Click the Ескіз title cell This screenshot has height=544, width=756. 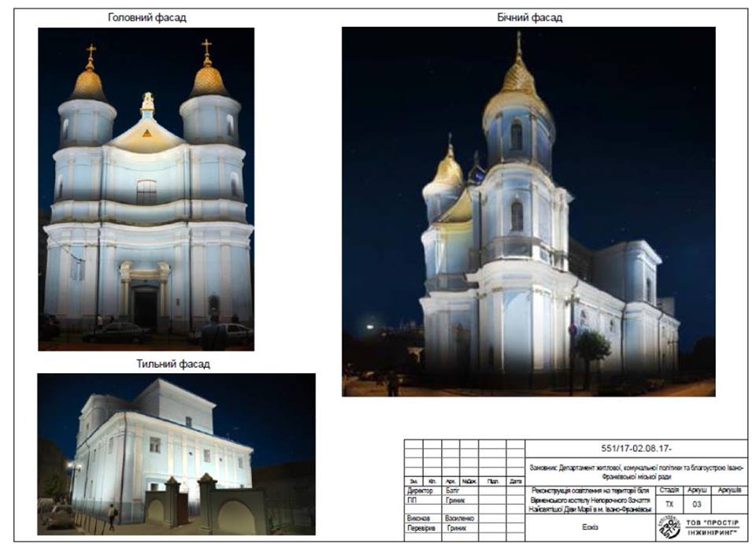[590, 527]
